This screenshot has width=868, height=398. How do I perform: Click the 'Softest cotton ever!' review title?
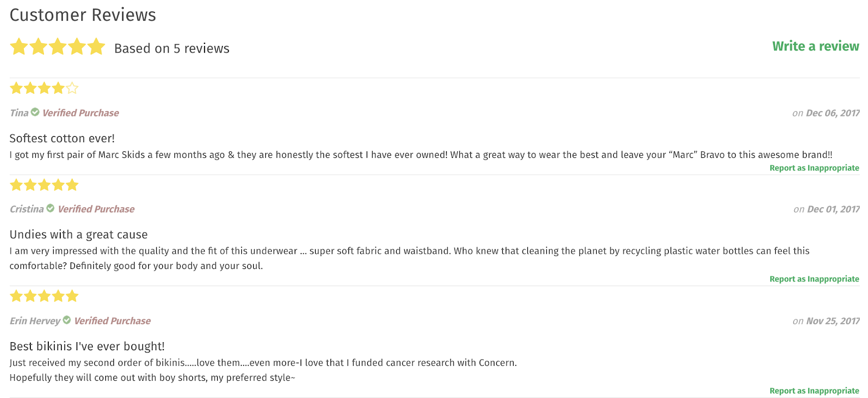62,138
